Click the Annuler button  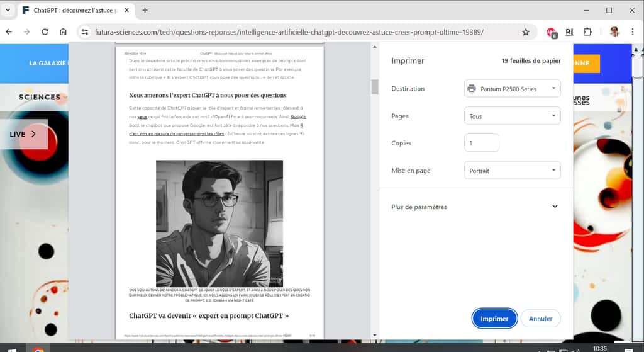(x=540, y=318)
